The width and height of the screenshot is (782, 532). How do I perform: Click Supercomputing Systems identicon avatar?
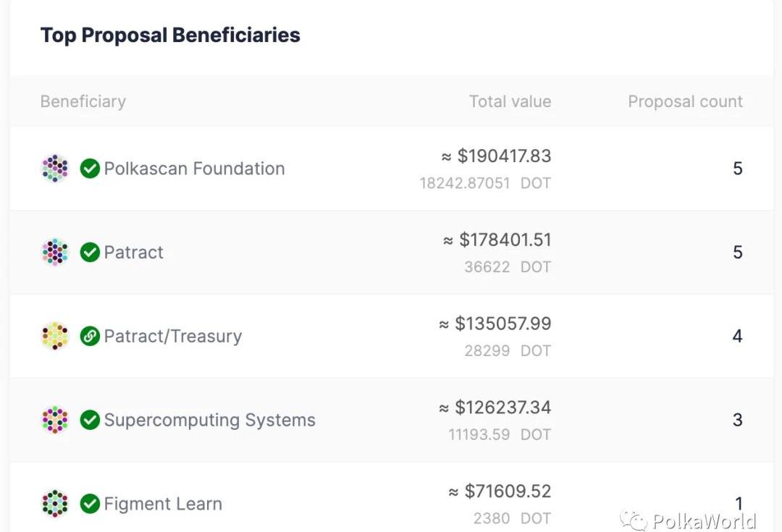coord(55,420)
